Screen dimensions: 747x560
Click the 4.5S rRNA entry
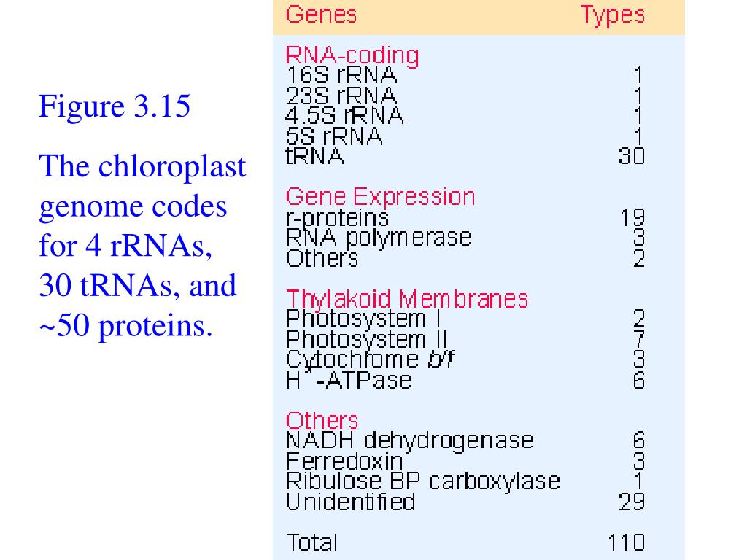(344, 115)
